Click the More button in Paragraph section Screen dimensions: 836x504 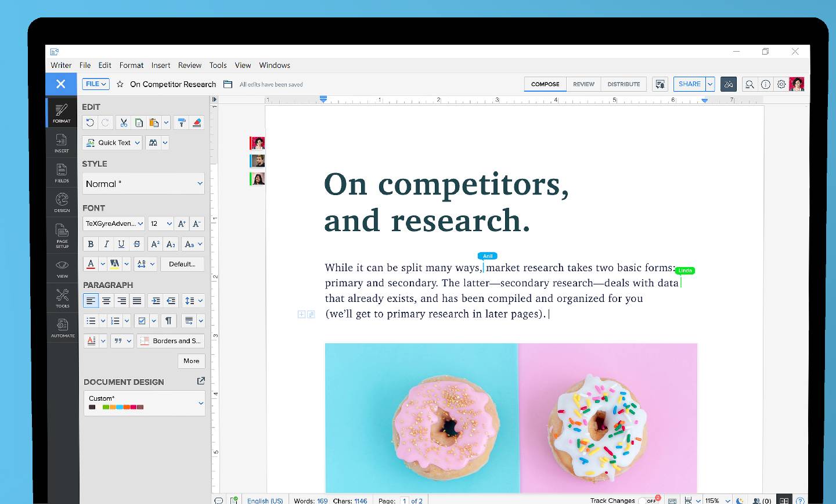pyautogui.click(x=191, y=361)
